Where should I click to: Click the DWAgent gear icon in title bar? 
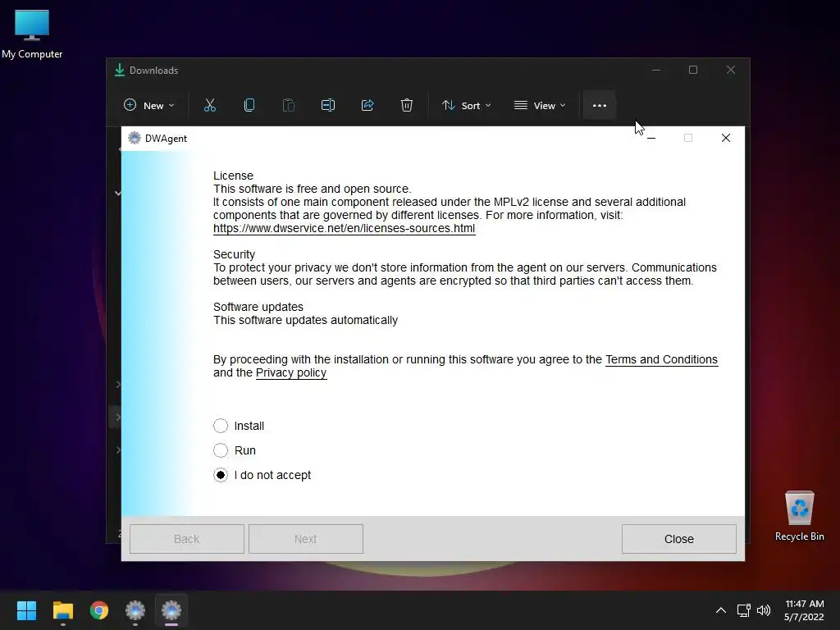(134, 138)
